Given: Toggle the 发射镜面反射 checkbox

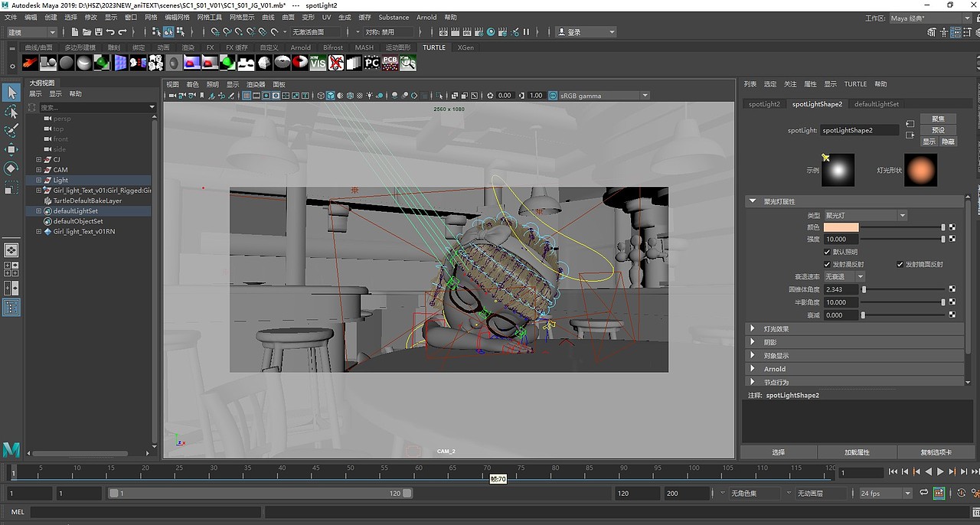Looking at the screenshot, I should pos(900,264).
